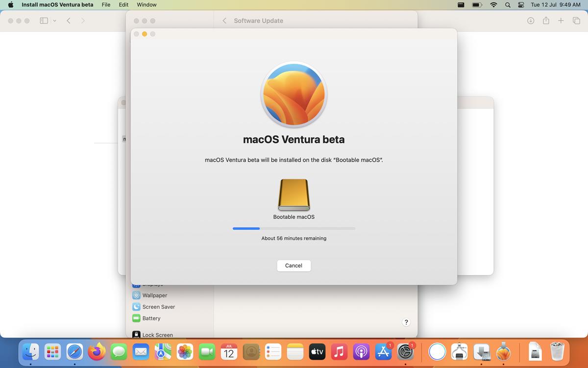Open Control Center in menu bar
The image size is (588, 368).
tap(521, 4)
